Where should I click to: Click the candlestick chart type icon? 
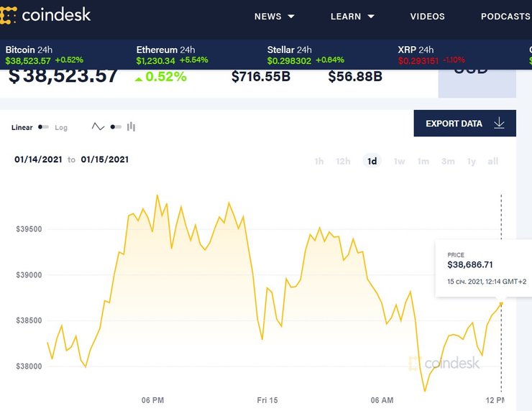(131, 127)
